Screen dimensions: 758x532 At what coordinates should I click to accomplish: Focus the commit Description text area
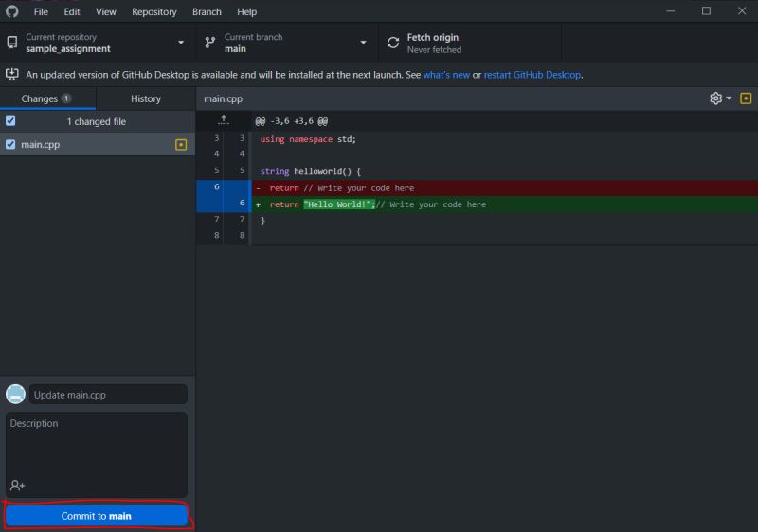pos(97,454)
